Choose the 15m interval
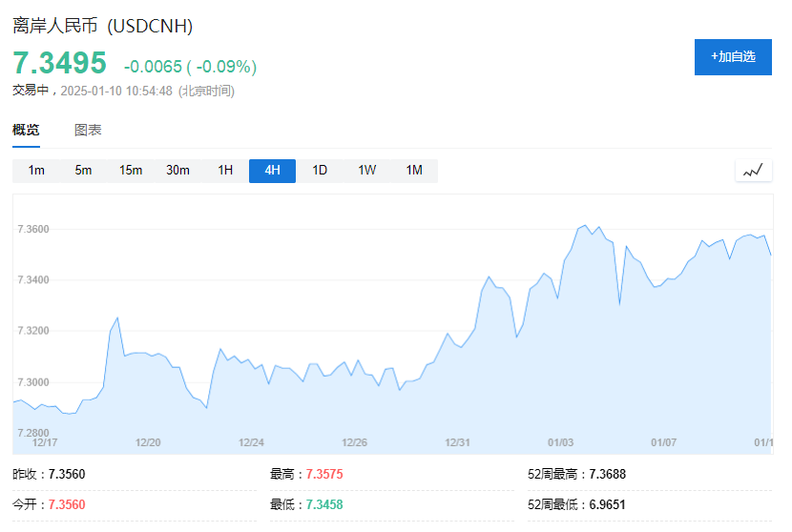Viewport: 792px width, 532px height. click(x=131, y=171)
